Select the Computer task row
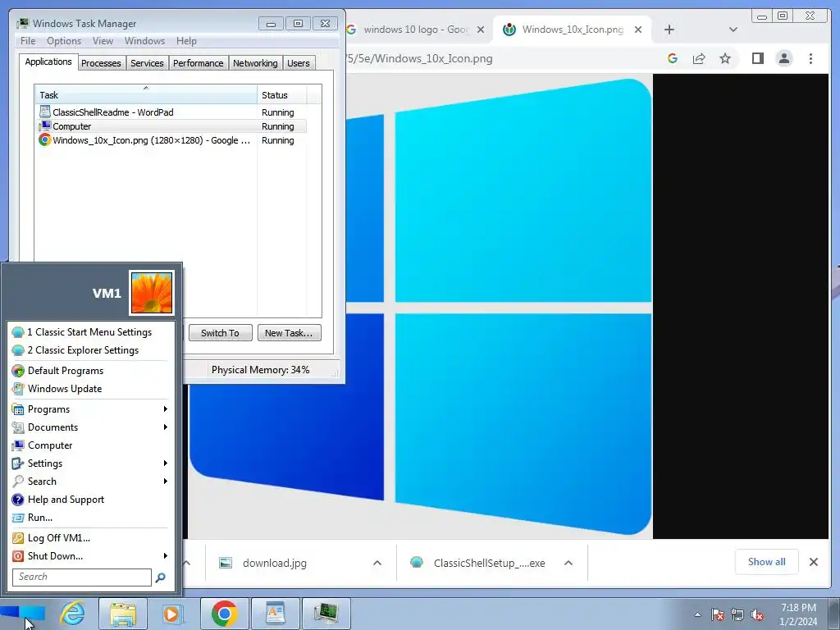Image resolution: width=840 pixels, height=630 pixels. point(171,126)
